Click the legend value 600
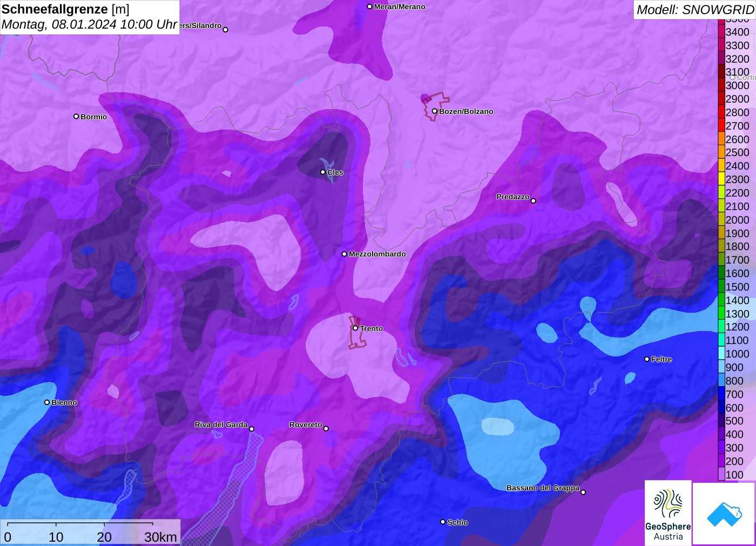Image resolution: width=756 pixels, height=546 pixels. click(734, 408)
